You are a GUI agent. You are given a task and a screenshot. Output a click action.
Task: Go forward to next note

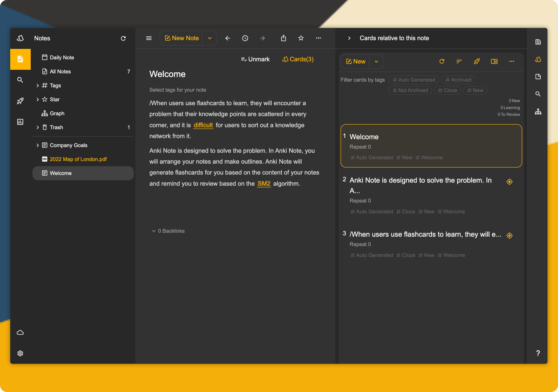pos(262,38)
